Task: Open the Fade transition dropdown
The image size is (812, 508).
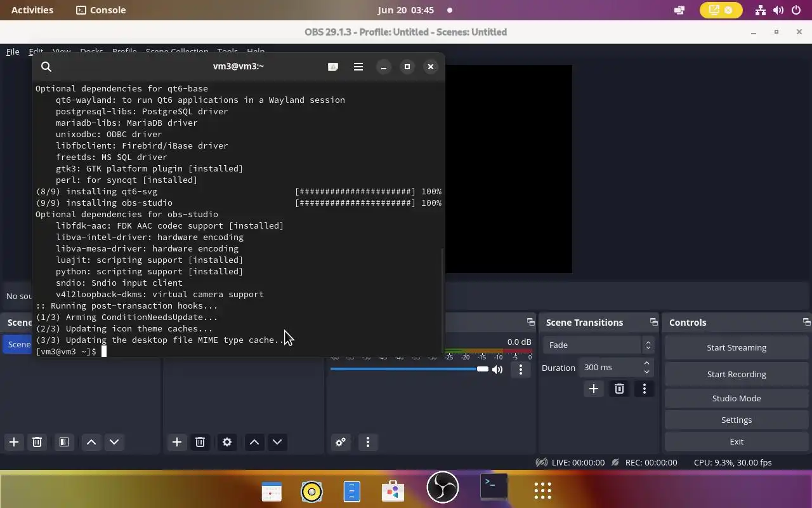Action: pos(598,345)
